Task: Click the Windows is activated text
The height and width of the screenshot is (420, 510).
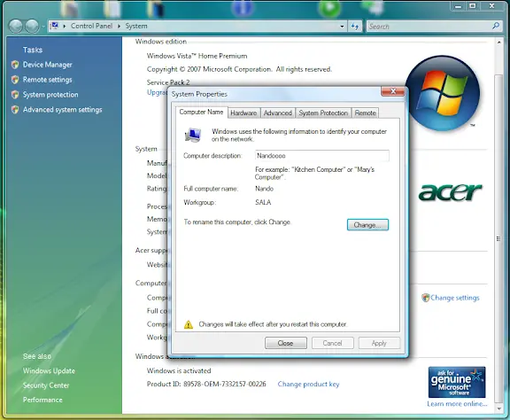Action: 179,371
